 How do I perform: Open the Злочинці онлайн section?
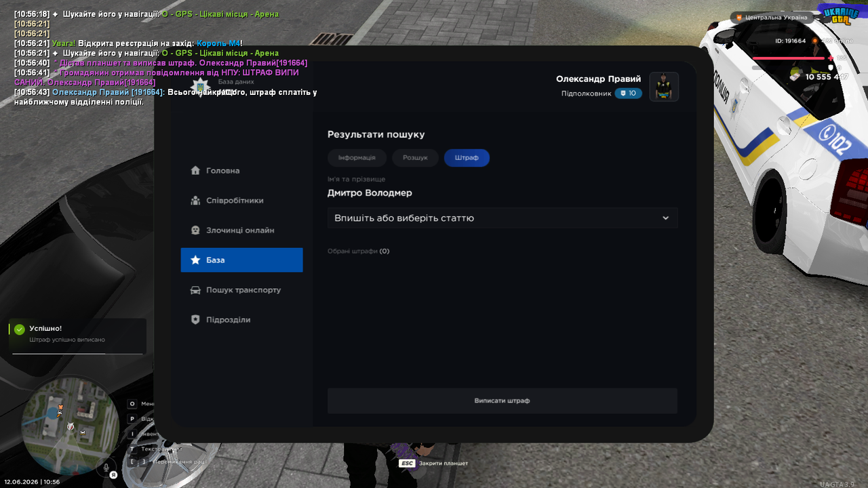[x=241, y=230]
